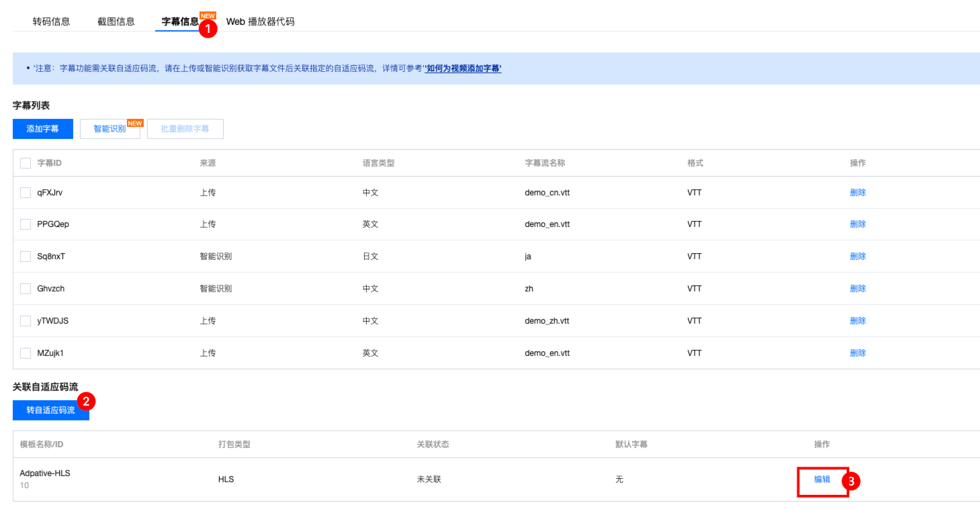This screenshot has height=509, width=980.
Task: Click the 智能识别 button
Action: click(x=109, y=129)
